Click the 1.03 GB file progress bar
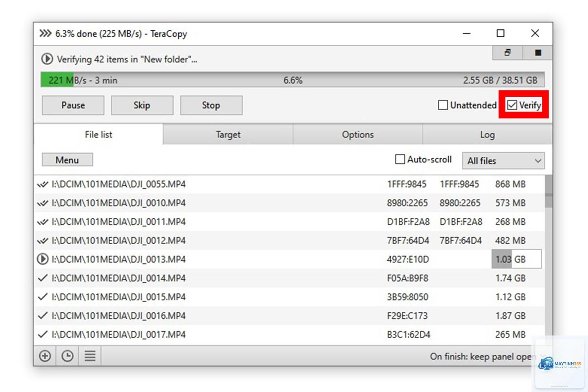 click(x=517, y=260)
